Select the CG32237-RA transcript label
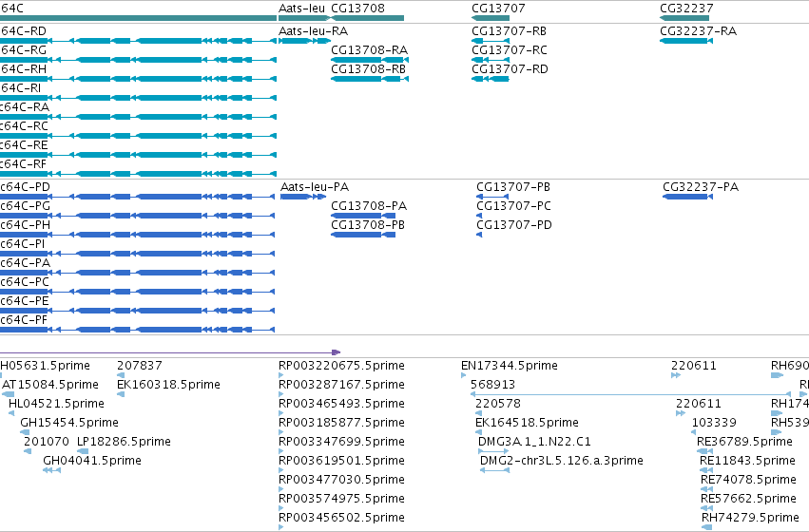The width and height of the screenshot is (809, 532). 699,31
